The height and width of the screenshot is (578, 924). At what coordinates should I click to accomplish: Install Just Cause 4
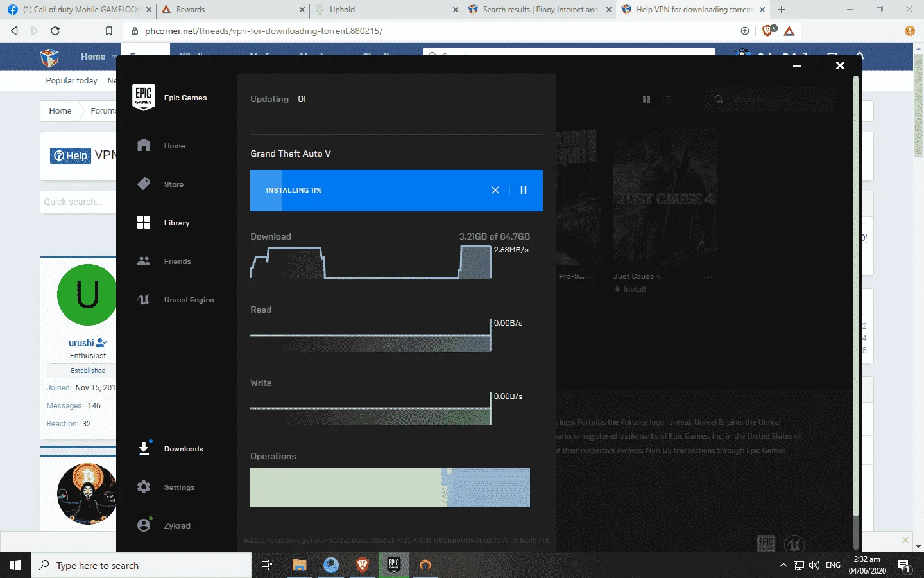[x=630, y=289]
